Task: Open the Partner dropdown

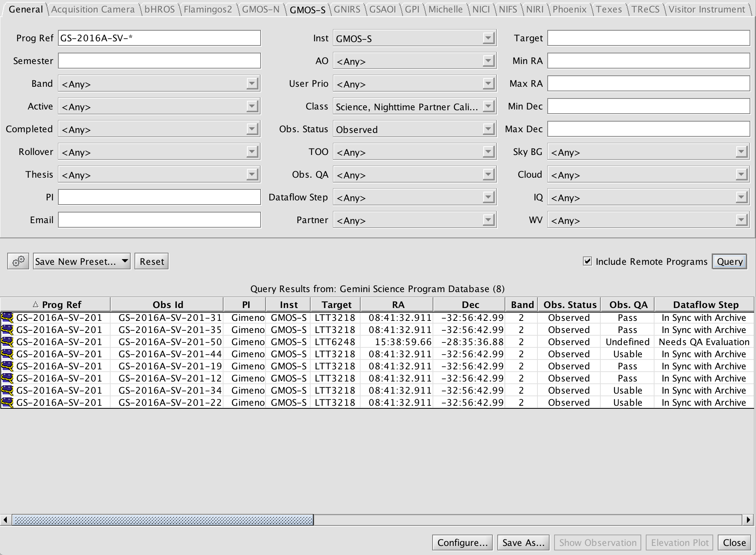Action: (415, 220)
